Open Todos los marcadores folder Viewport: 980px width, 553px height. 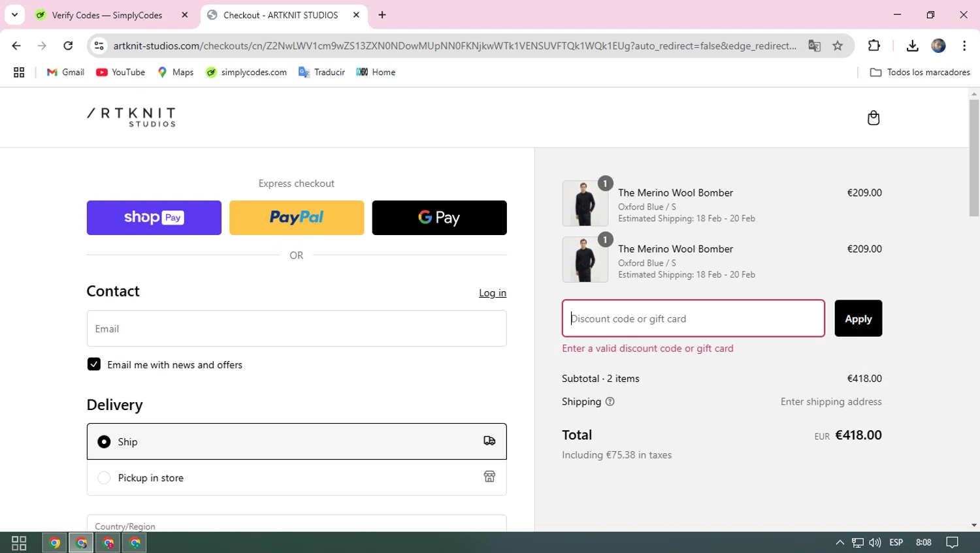920,72
